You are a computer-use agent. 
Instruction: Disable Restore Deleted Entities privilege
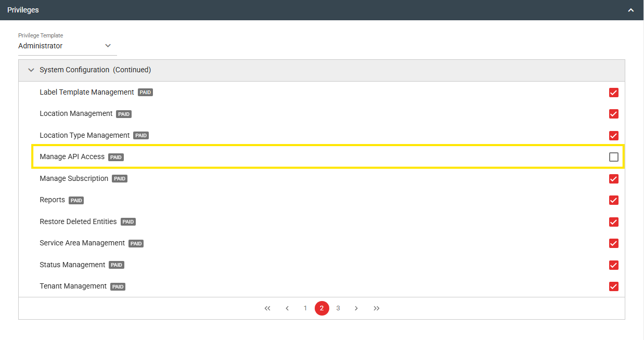coord(614,222)
